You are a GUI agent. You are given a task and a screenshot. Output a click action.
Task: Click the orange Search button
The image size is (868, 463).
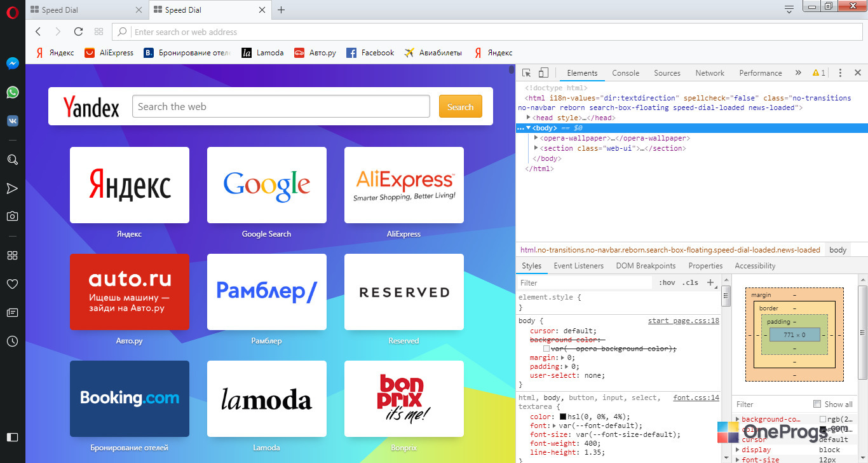click(461, 107)
